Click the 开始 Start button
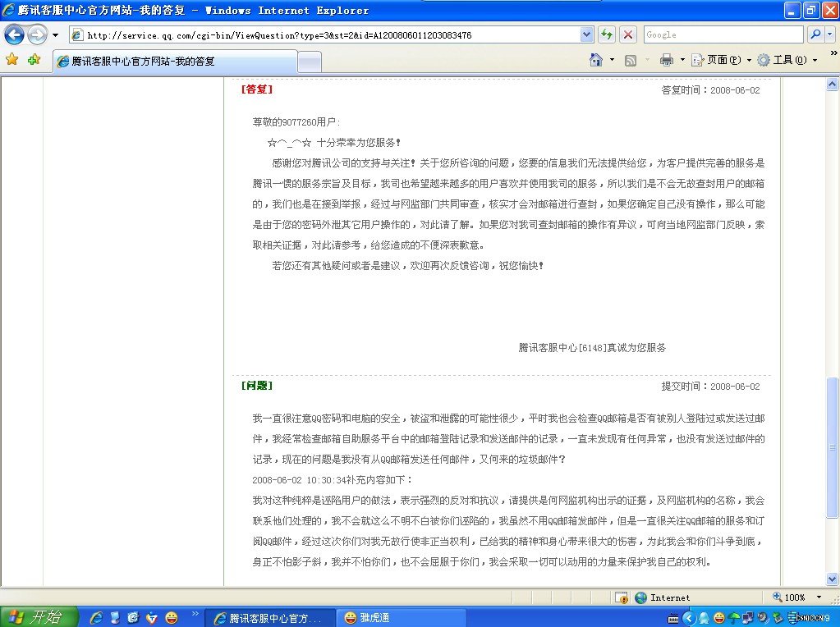This screenshot has height=627, width=840. click(39, 617)
